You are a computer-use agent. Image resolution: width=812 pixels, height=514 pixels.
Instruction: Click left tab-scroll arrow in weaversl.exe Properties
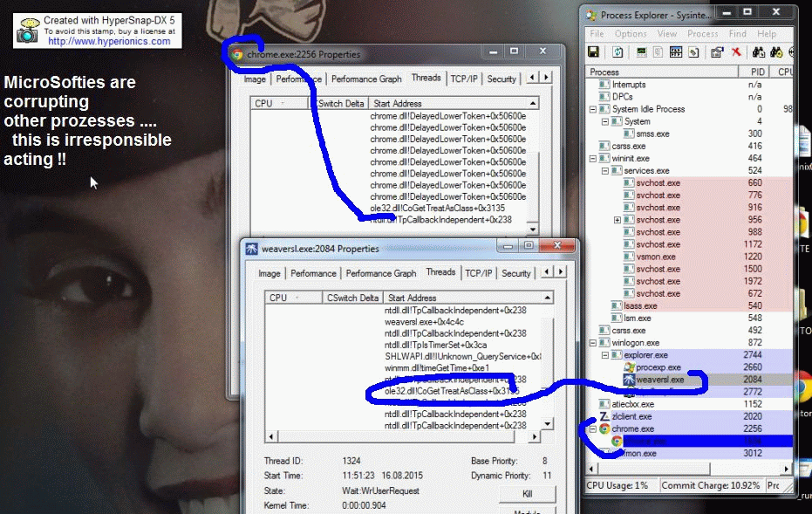(x=547, y=272)
